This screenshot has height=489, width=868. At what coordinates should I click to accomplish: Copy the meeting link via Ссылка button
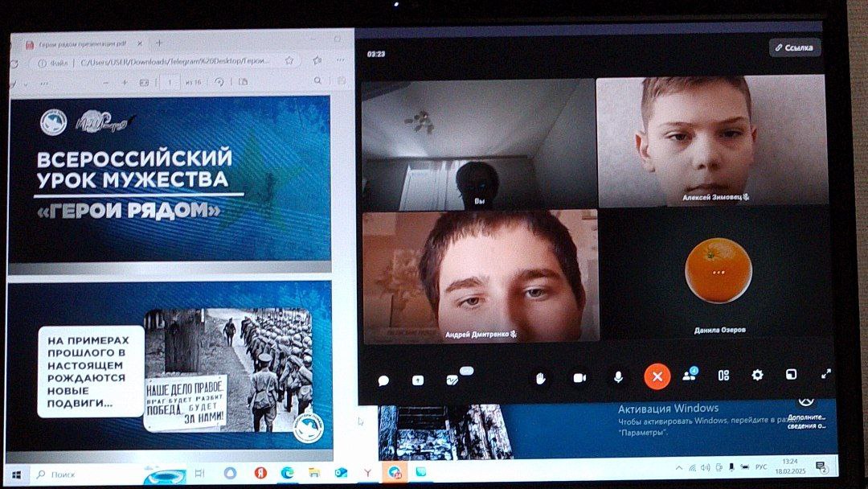794,47
